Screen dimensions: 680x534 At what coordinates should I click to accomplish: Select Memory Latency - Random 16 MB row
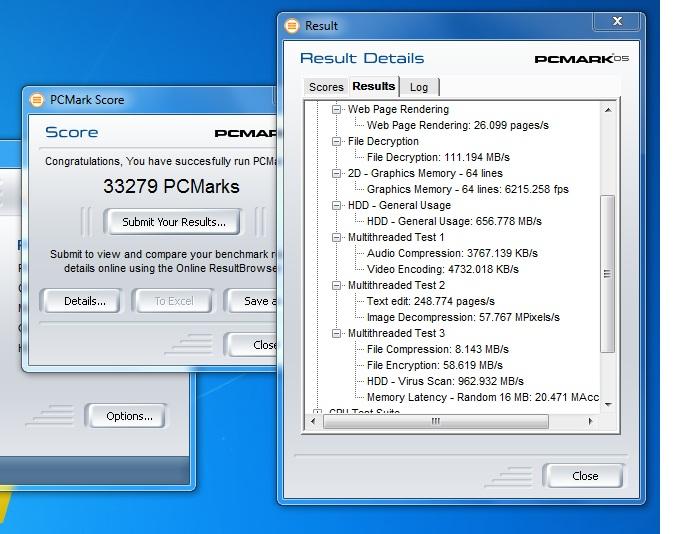coord(483,398)
